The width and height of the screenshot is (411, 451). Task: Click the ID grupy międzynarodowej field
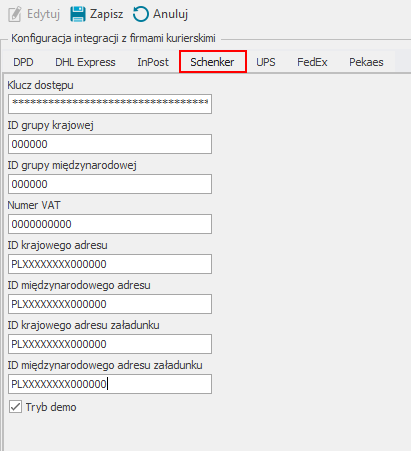pos(110,184)
